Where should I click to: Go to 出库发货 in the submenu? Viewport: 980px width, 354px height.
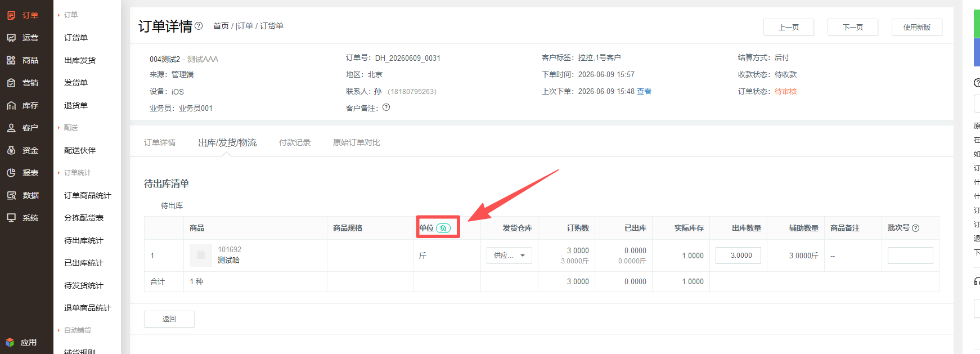click(x=80, y=60)
